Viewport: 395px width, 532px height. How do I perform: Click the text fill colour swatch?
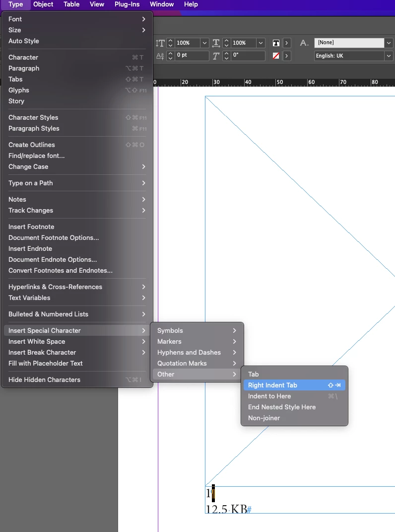[x=276, y=43]
